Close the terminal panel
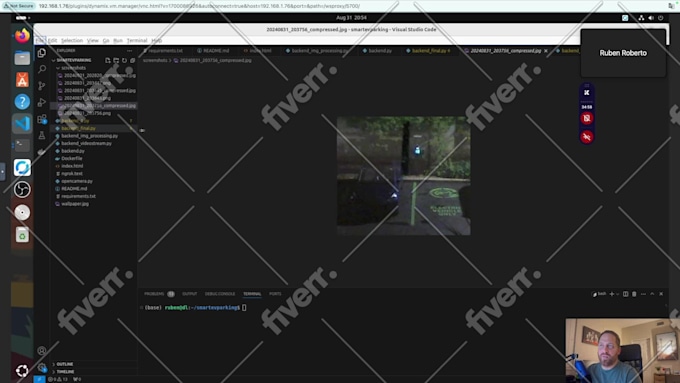The image size is (680, 383). 661,294
